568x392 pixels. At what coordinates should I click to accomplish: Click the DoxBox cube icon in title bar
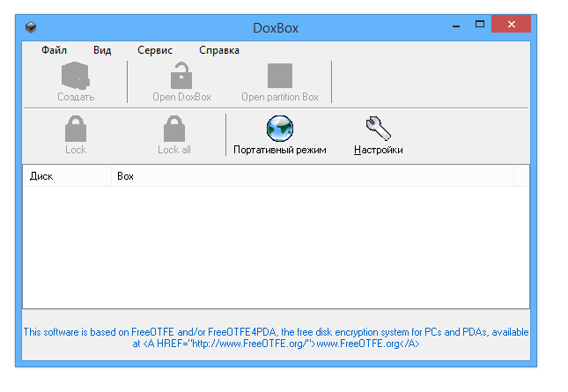tap(31, 27)
